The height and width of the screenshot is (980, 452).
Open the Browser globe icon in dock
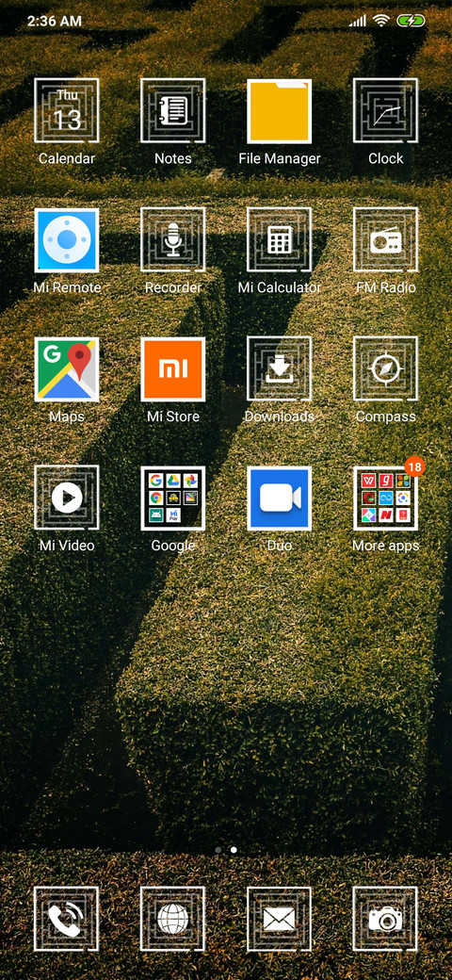point(173,920)
